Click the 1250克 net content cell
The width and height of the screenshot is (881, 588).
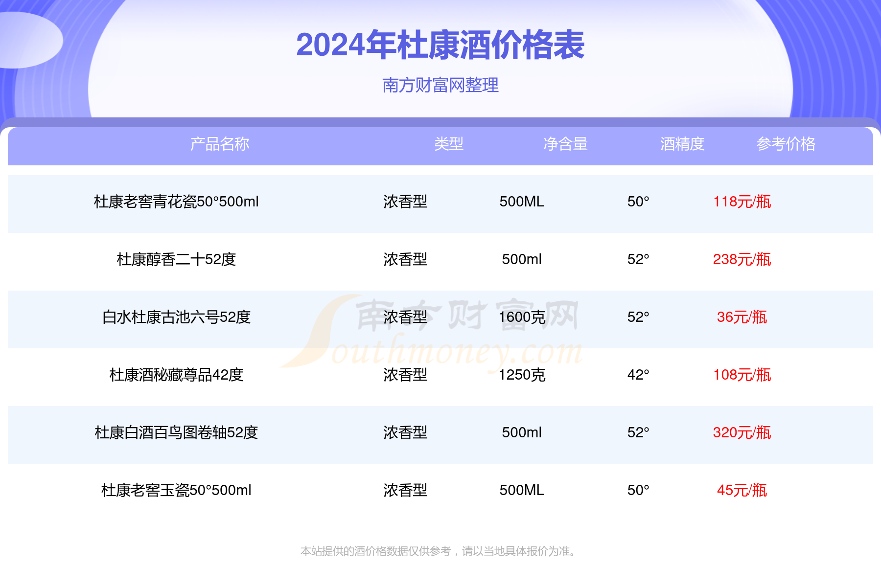click(x=522, y=375)
